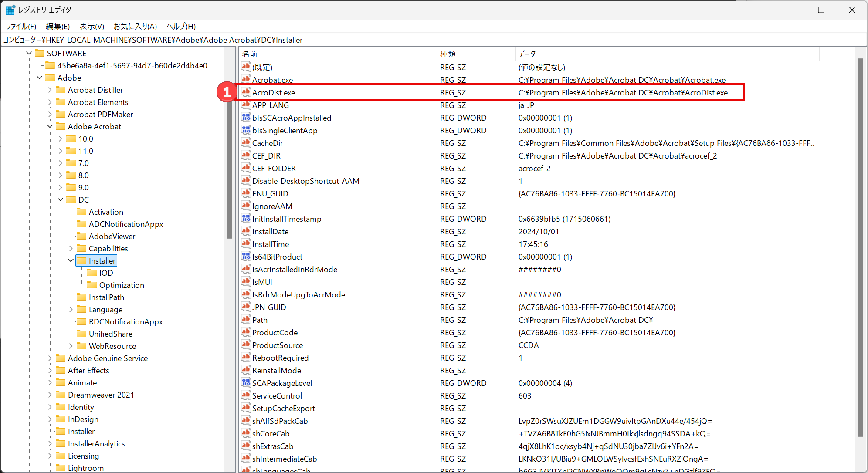Open the 表示(V) menu
Viewport: 868px width, 473px height.
pos(91,26)
